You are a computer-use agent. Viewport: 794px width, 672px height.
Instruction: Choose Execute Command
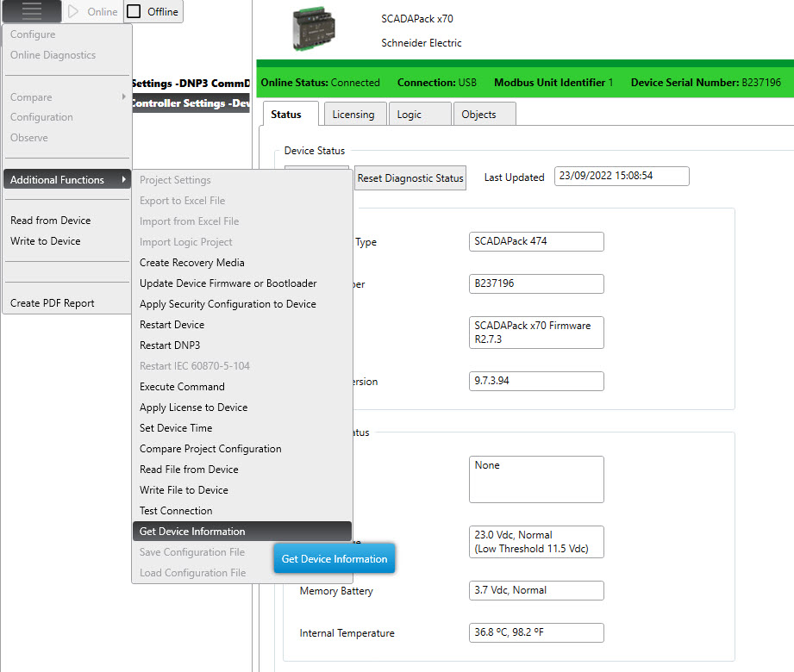[x=182, y=387]
